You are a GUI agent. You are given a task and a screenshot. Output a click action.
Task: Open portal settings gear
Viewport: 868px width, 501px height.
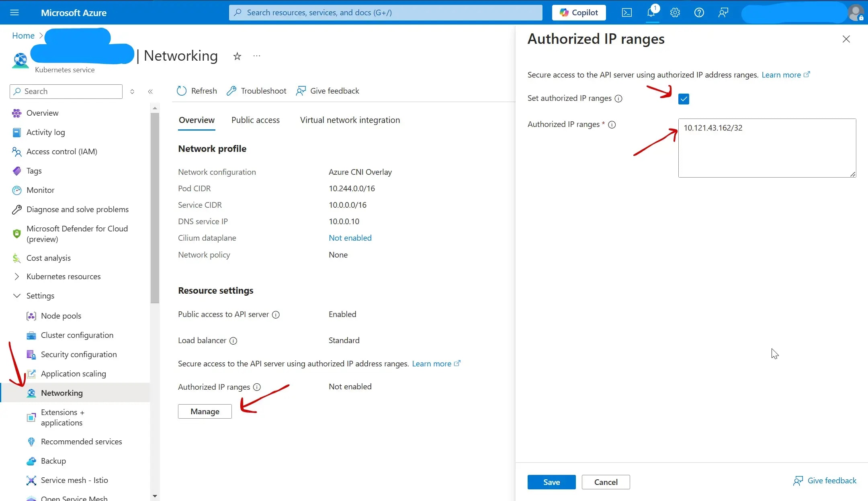click(675, 12)
